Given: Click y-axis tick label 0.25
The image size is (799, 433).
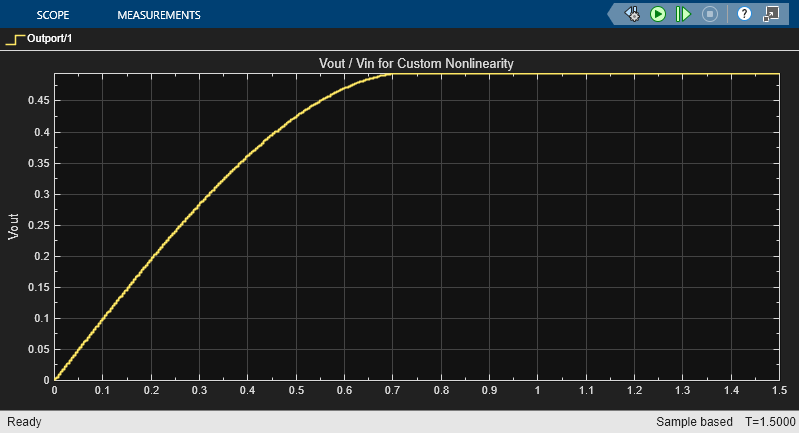Looking at the screenshot, I should click(39, 225).
